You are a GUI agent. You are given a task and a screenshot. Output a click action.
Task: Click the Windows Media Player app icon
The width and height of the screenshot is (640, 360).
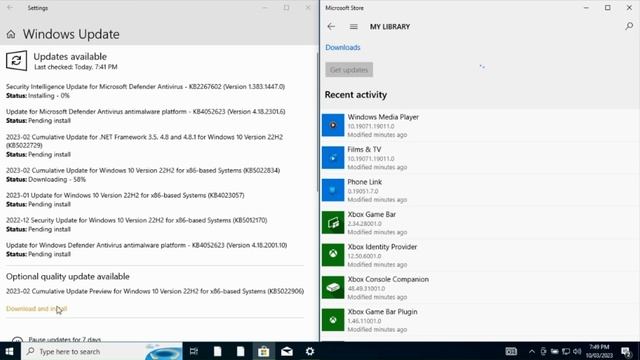click(x=333, y=125)
